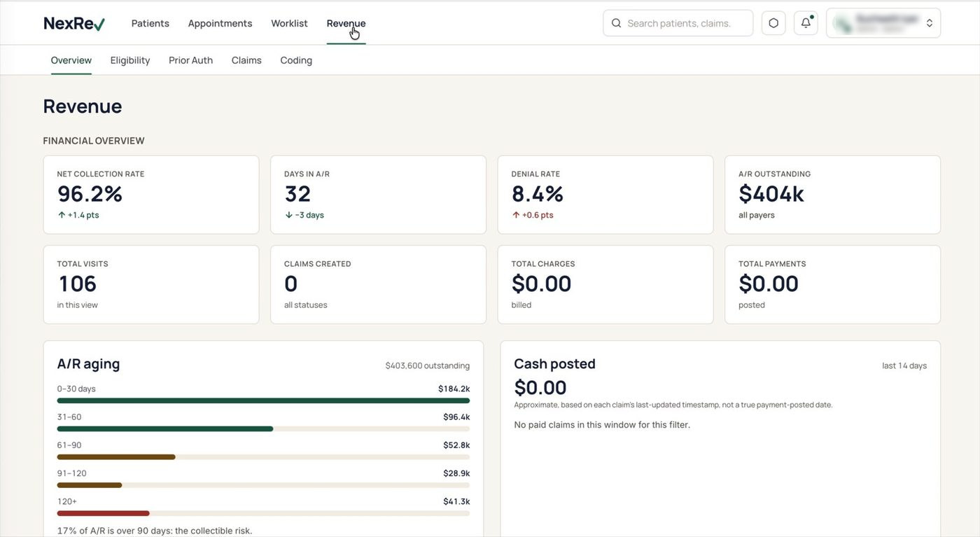Image resolution: width=980 pixels, height=537 pixels.
Task: Click the 120+ aging bar
Action: click(263, 513)
